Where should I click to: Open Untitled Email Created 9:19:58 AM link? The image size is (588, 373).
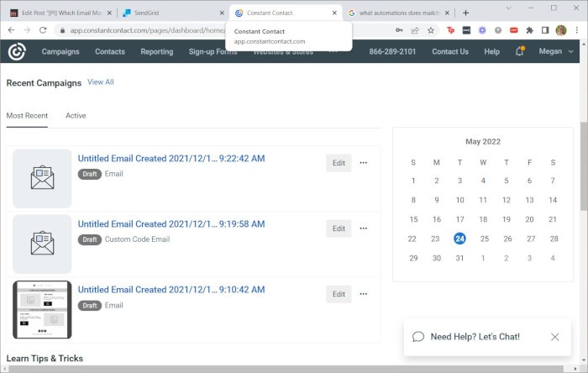pyautogui.click(x=171, y=224)
